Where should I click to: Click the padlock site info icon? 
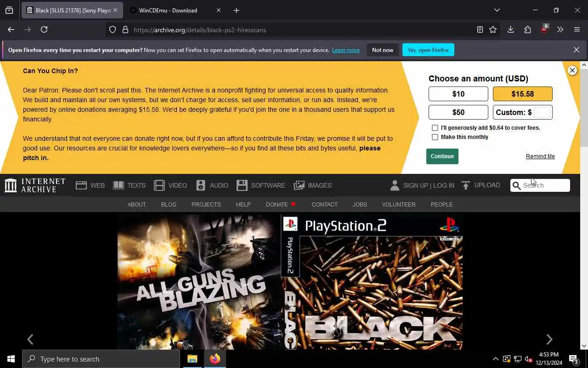(125, 30)
